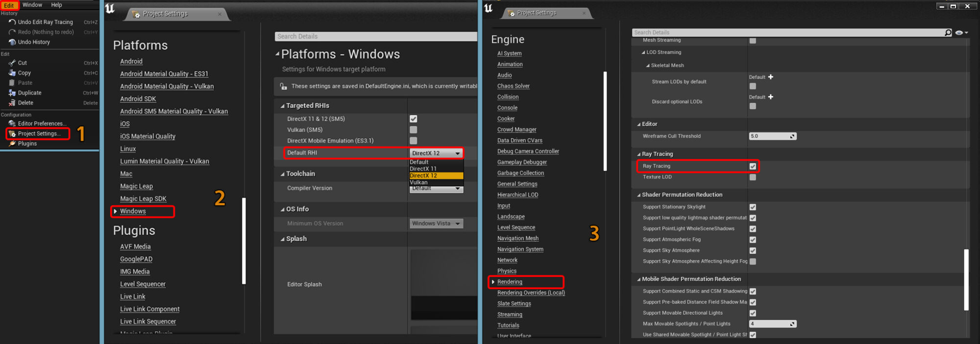This screenshot has height=344, width=980.
Task: Click the Engine details panel vertical scrollbar
Action: pos(966,280)
